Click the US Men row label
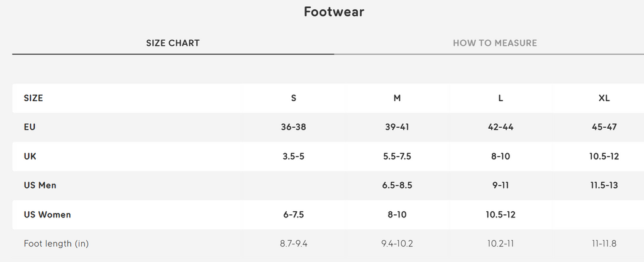 pos(40,185)
